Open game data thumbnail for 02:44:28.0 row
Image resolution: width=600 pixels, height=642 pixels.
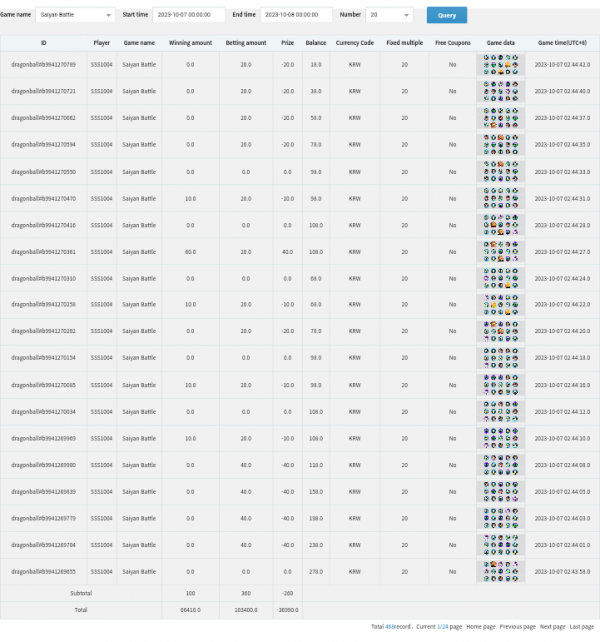click(x=500, y=225)
